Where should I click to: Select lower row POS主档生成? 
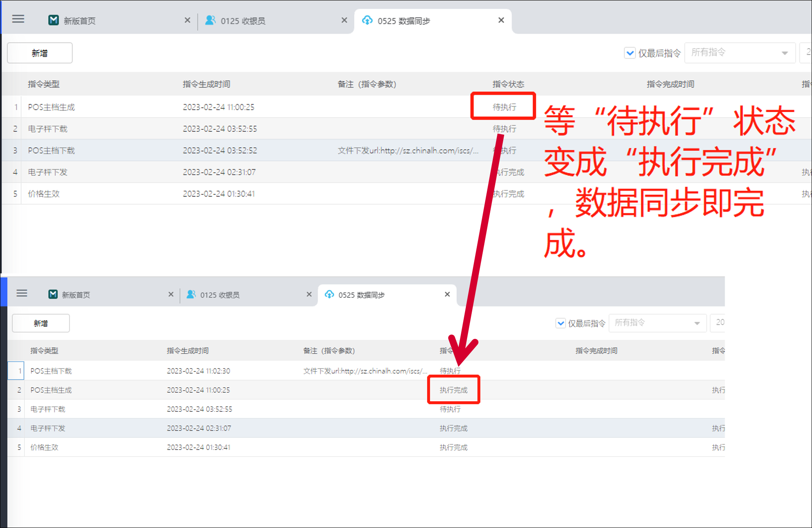pos(366,390)
